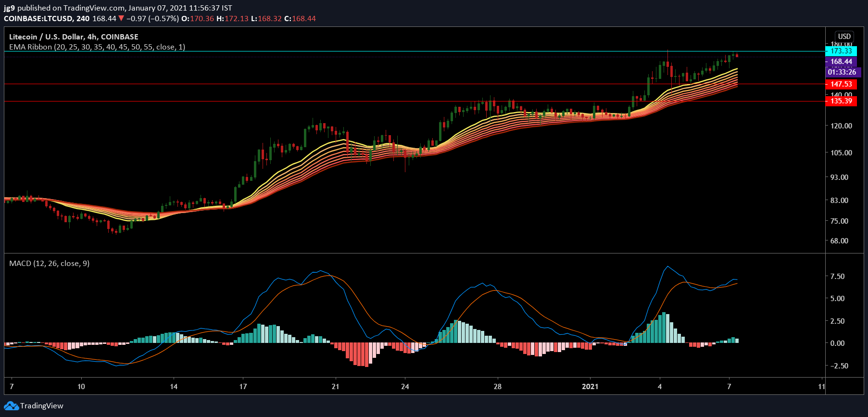The width and height of the screenshot is (868, 417).
Task: Click the 2.50 MACD axis label
Action: coord(837,321)
